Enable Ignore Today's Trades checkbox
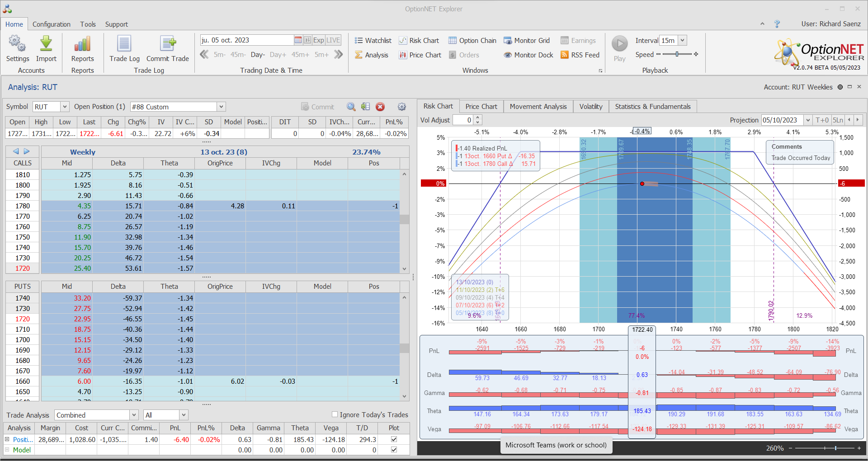Image resolution: width=868 pixels, height=461 pixels. (335, 414)
